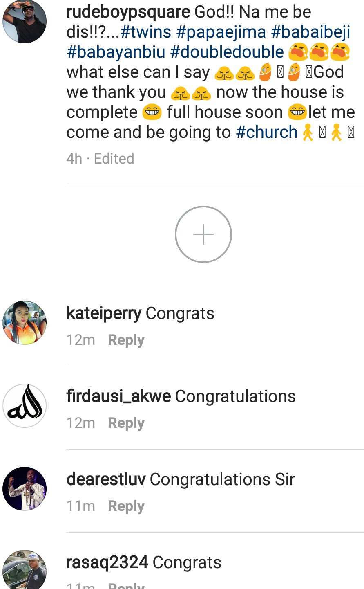
Task: Open the rasaq2324 username
Action: (x=107, y=562)
